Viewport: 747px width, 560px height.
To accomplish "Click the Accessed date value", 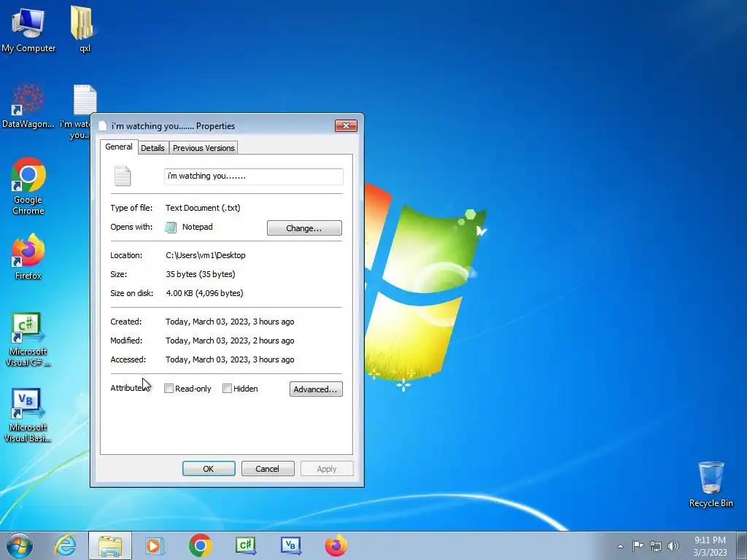I will (230, 359).
